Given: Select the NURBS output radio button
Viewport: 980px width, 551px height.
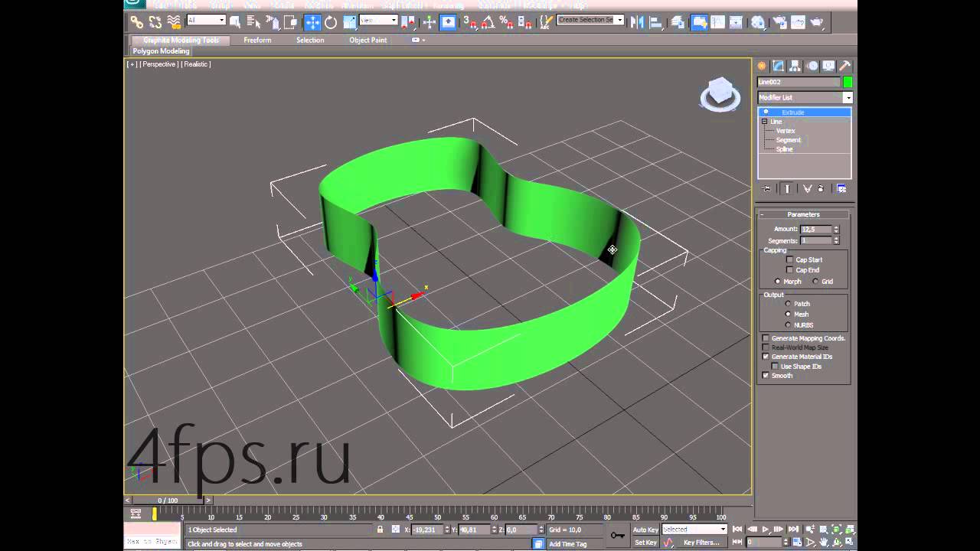Looking at the screenshot, I should [788, 324].
